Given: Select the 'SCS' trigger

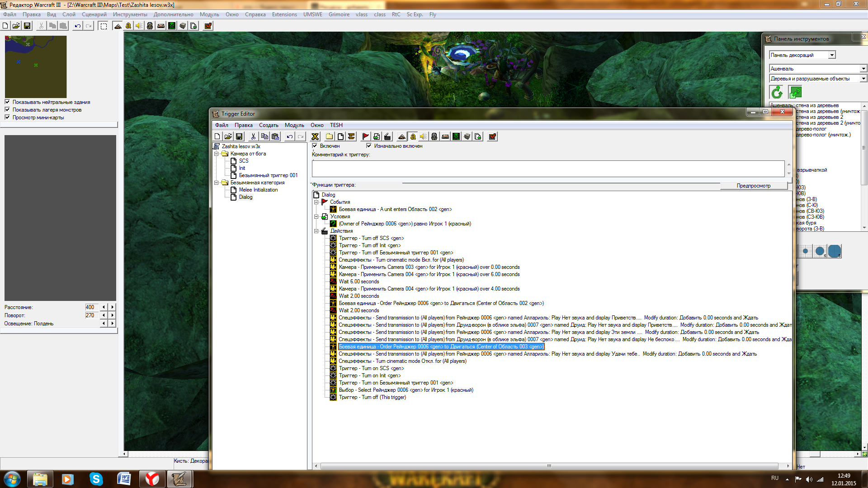Looking at the screenshot, I should (x=244, y=161).
